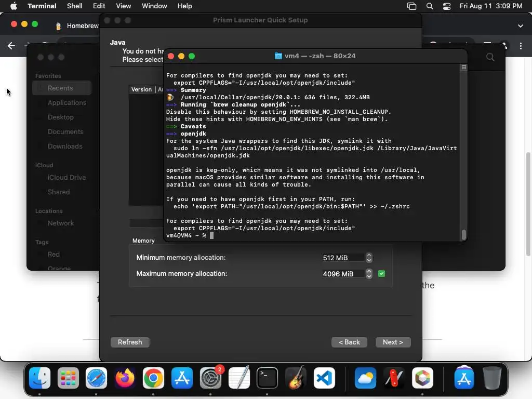Adjust the minimum memory allocation stepper
Viewport: 532px width, 399px height.
(369, 258)
